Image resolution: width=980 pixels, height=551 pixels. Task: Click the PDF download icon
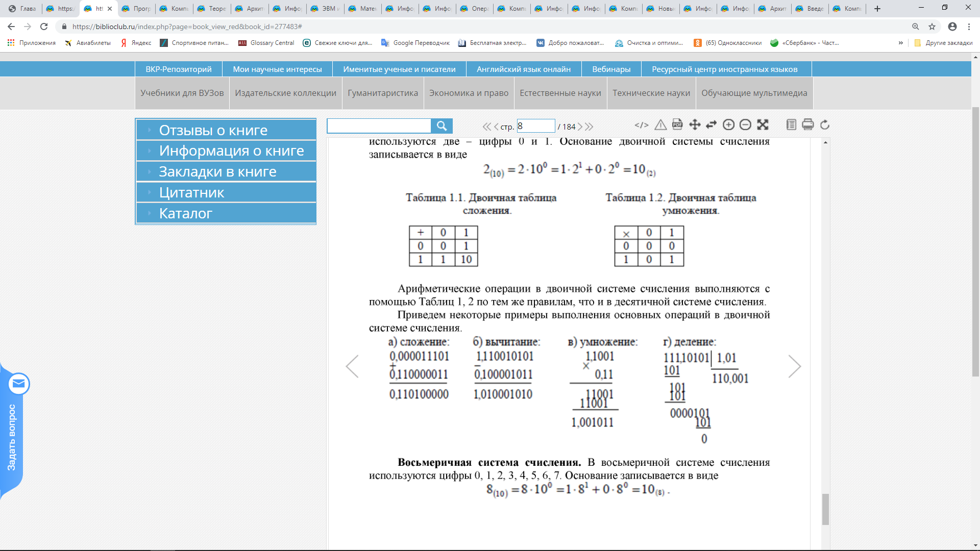click(677, 124)
